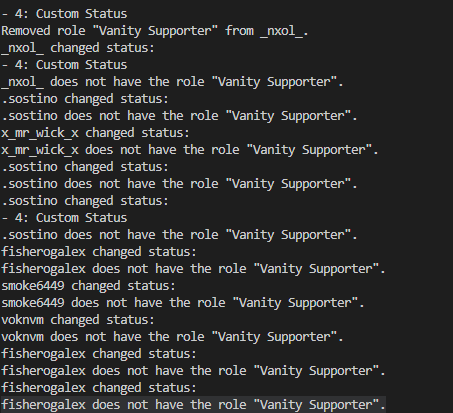
Task: Click '_nxol_ does not have the role' line
Action: (172, 82)
